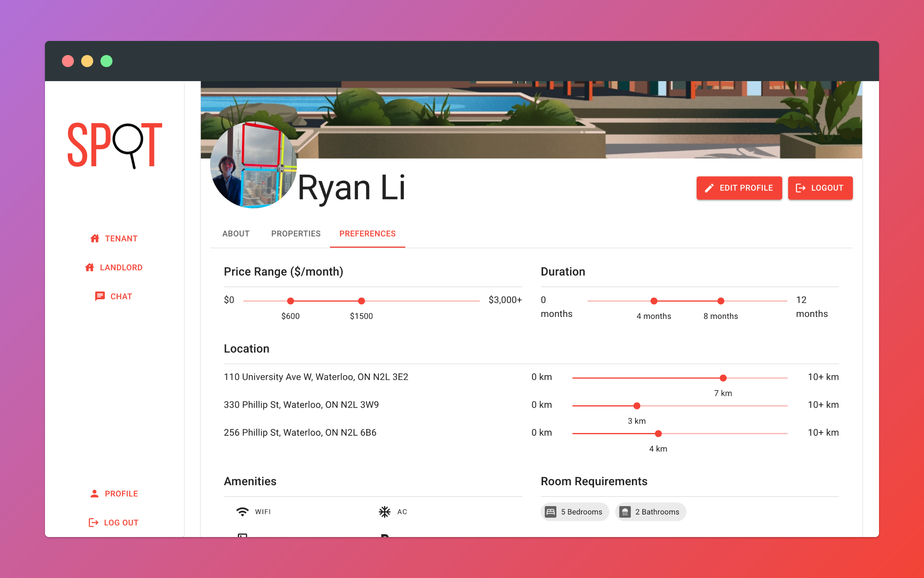Click the sidebar Log Out arrow icon
924x578 pixels.
point(93,523)
